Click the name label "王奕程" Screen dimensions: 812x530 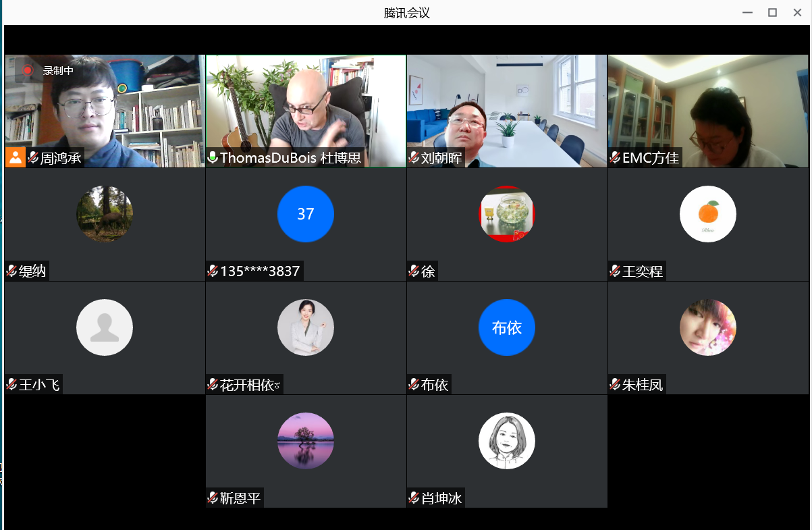click(x=643, y=272)
